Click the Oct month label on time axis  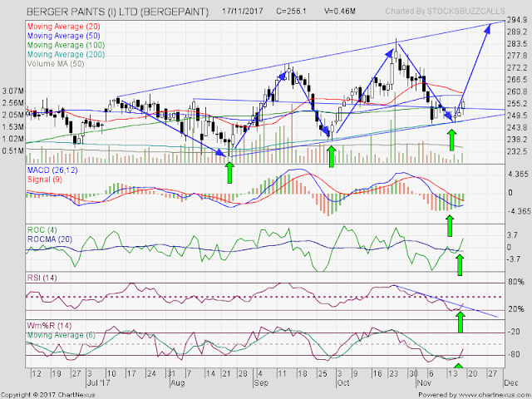tap(343, 383)
